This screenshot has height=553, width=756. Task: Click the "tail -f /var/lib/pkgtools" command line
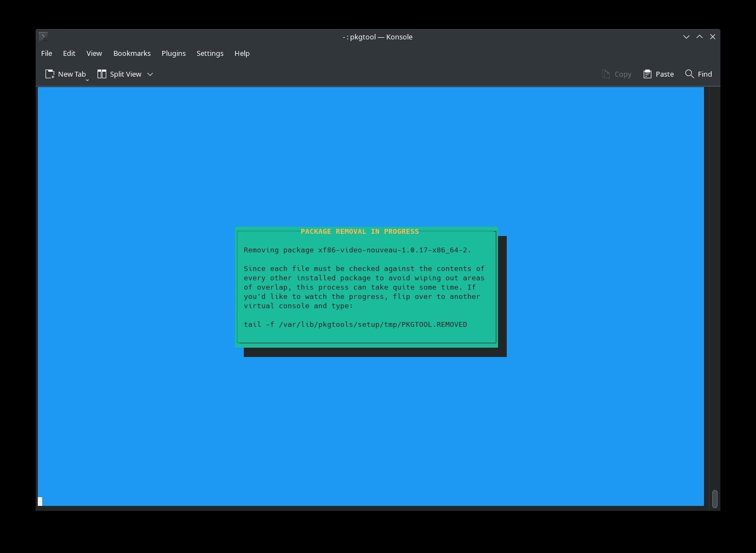point(356,325)
